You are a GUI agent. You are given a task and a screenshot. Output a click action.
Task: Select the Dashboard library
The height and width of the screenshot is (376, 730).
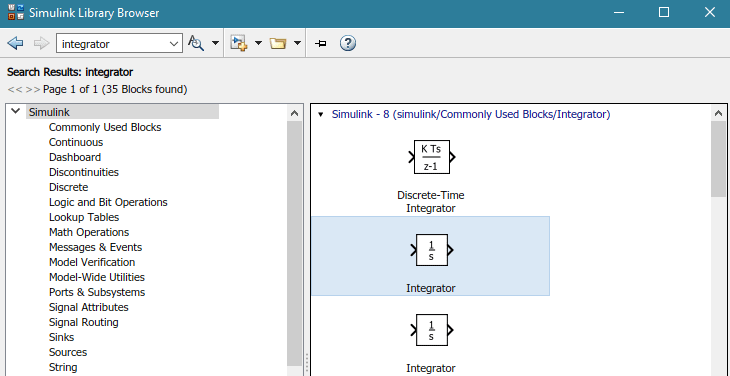click(75, 157)
